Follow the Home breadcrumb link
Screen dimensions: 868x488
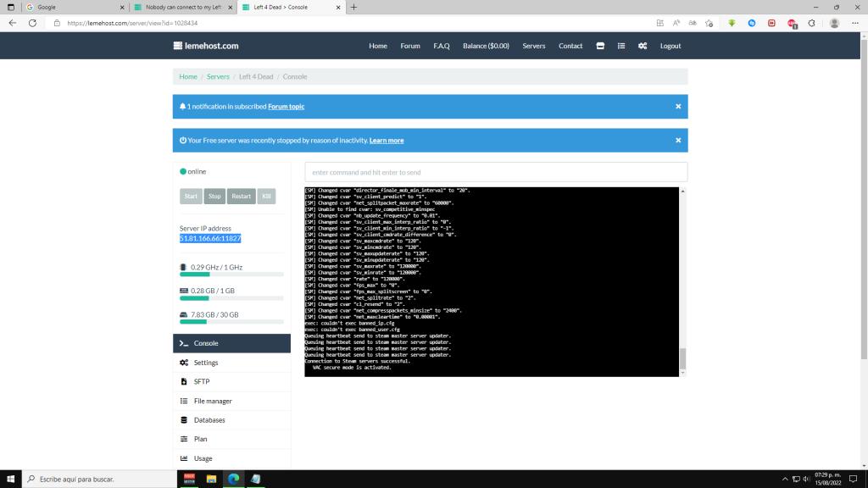188,76
